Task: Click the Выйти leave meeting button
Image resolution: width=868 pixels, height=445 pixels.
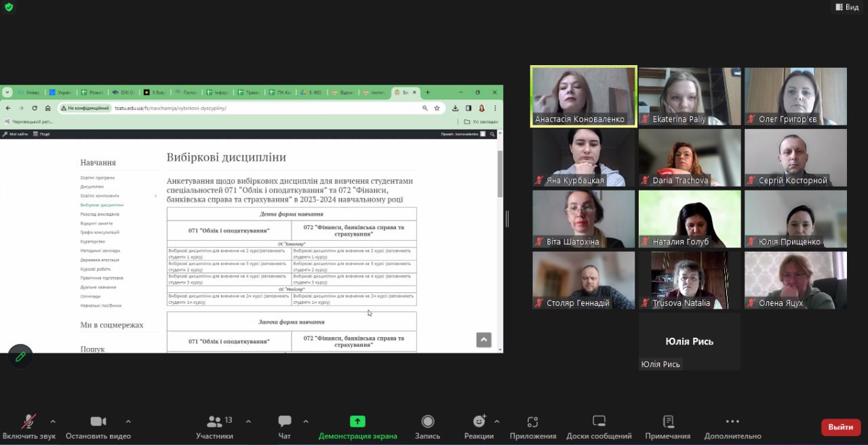Action: click(x=841, y=427)
